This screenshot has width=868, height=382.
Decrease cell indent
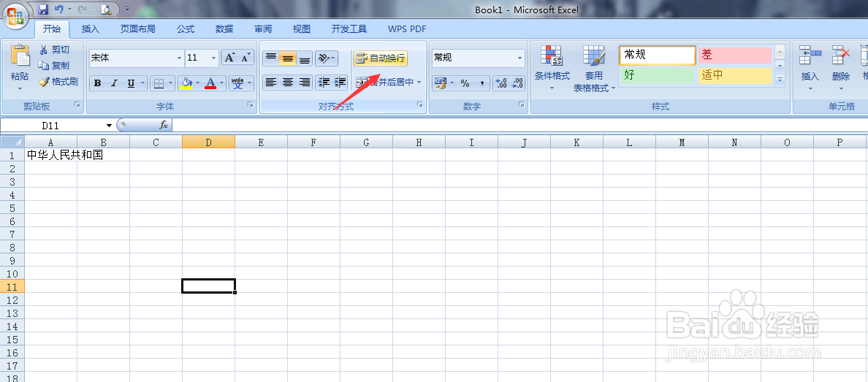coord(324,83)
